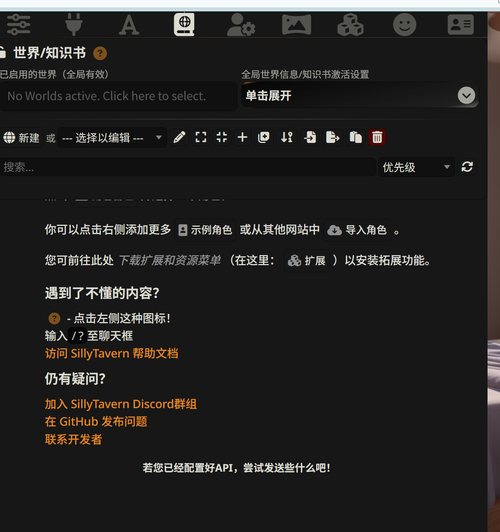This screenshot has height=532, width=500.
Task: Open the background image picker icon
Action: pos(296,24)
